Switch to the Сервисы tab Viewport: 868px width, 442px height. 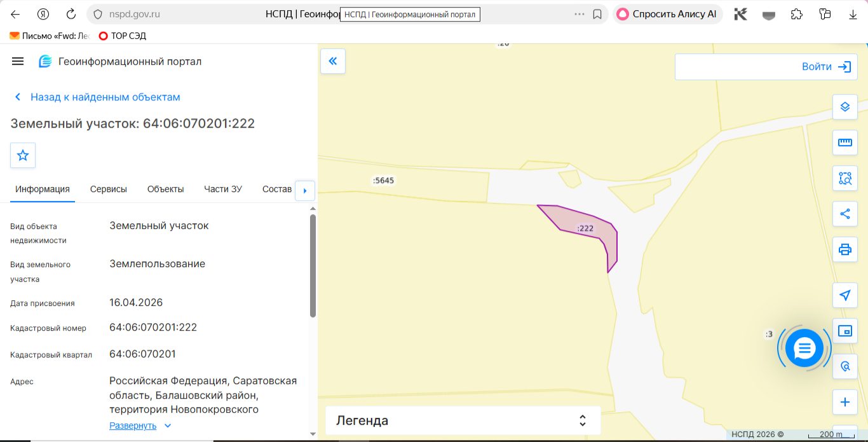point(109,189)
